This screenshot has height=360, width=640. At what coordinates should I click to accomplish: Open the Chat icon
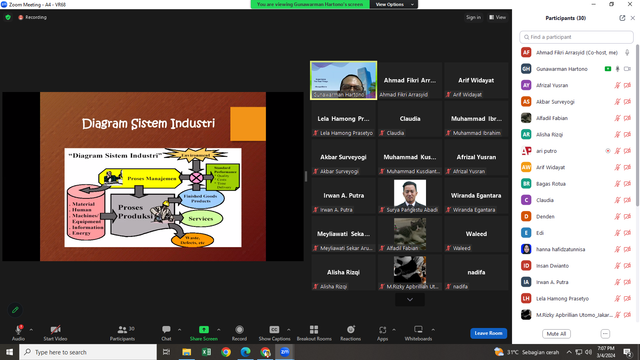pos(166,329)
